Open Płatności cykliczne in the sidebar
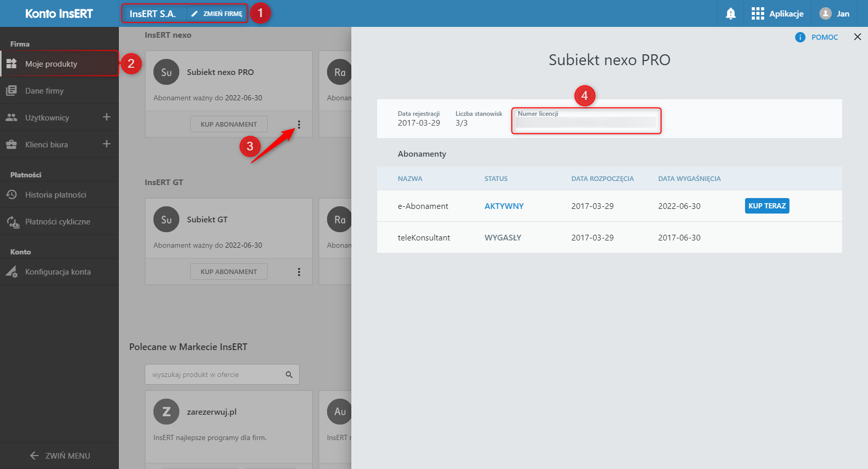The height and width of the screenshot is (469, 868). (59, 221)
